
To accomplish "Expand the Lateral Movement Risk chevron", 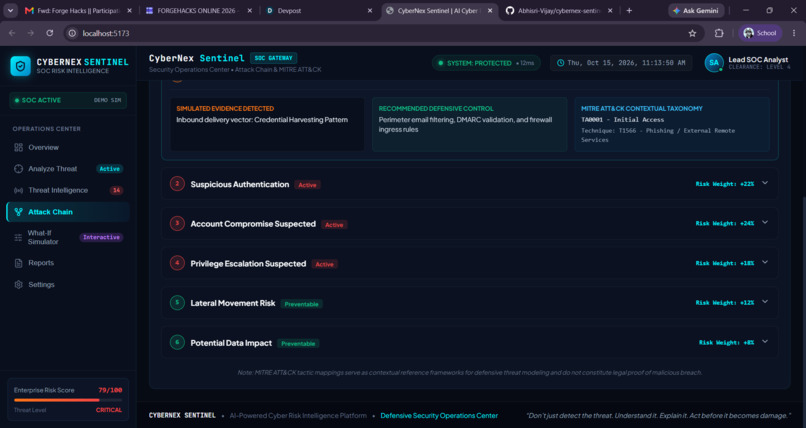I will coord(765,302).
